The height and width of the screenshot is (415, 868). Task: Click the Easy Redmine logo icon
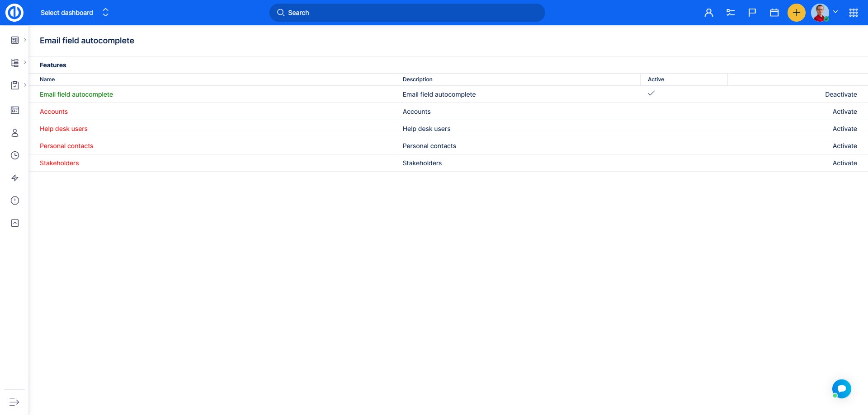point(14,13)
